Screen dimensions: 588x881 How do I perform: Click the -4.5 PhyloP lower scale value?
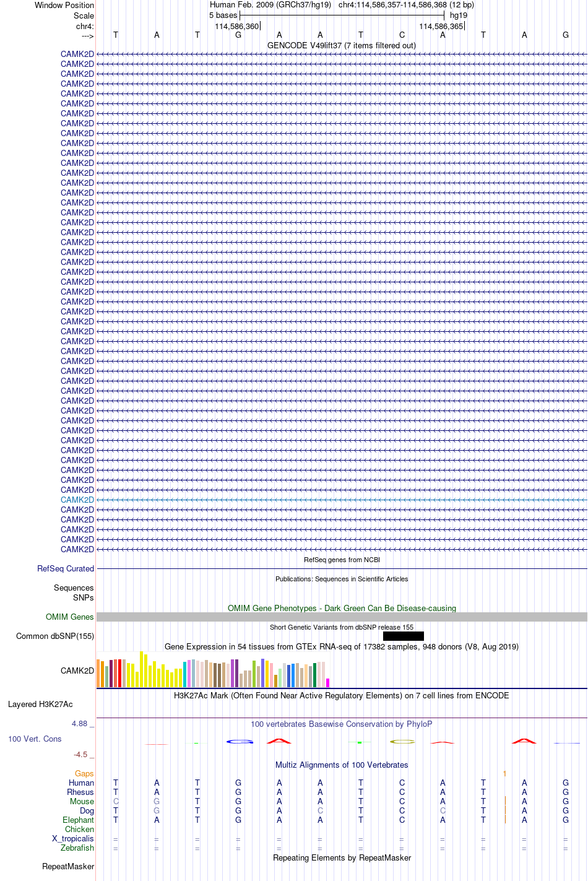[x=82, y=754]
